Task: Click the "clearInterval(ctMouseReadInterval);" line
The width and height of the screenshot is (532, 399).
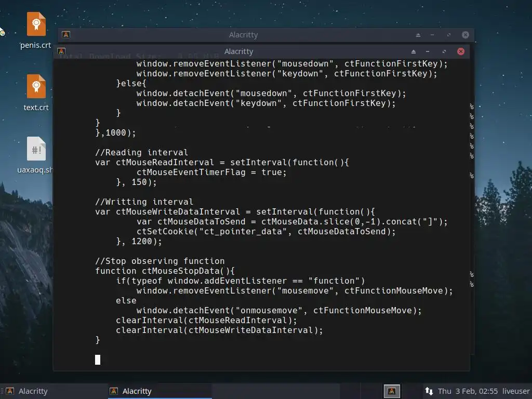Action: coord(206,320)
